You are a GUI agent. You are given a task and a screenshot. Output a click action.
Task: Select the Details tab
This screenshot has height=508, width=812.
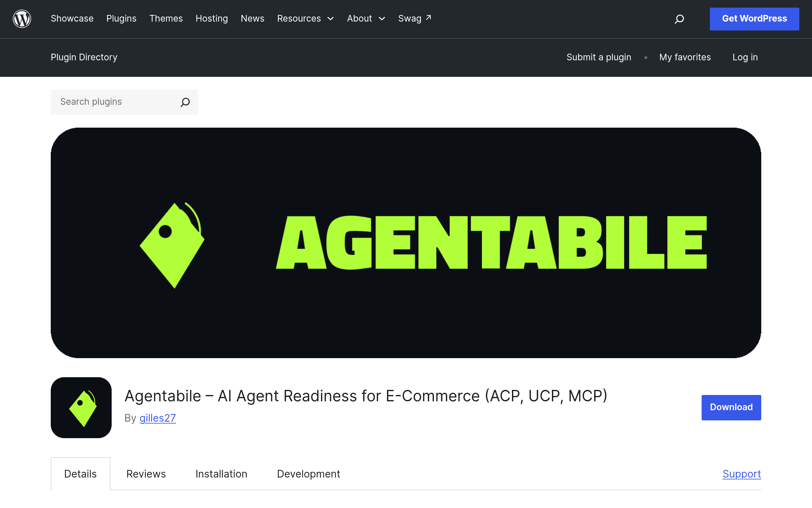pyautogui.click(x=81, y=474)
